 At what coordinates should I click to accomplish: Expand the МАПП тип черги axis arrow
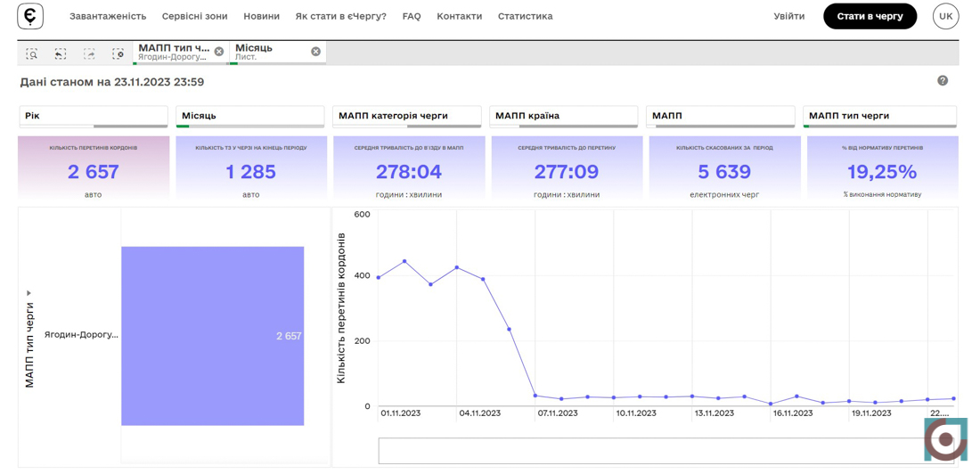[29, 293]
